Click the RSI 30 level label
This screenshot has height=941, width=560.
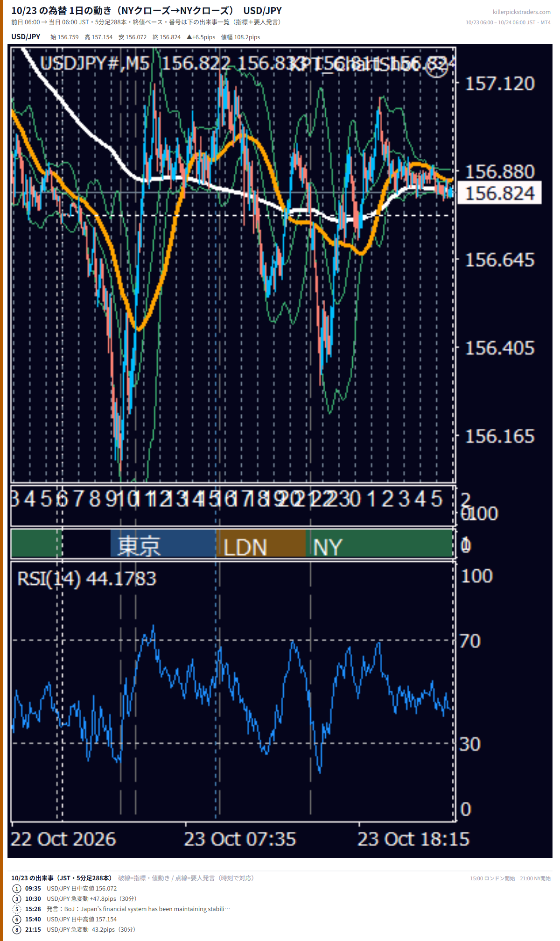pyautogui.click(x=470, y=744)
